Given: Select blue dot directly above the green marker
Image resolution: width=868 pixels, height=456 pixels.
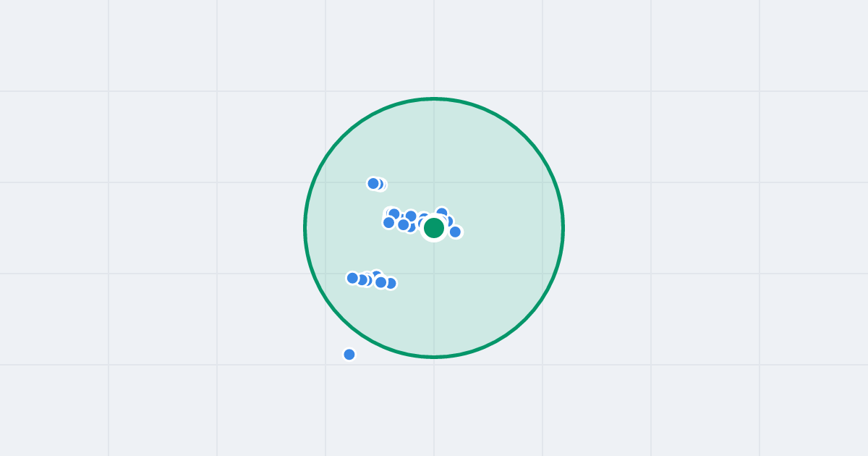Looking at the screenshot, I should tap(442, 211).
